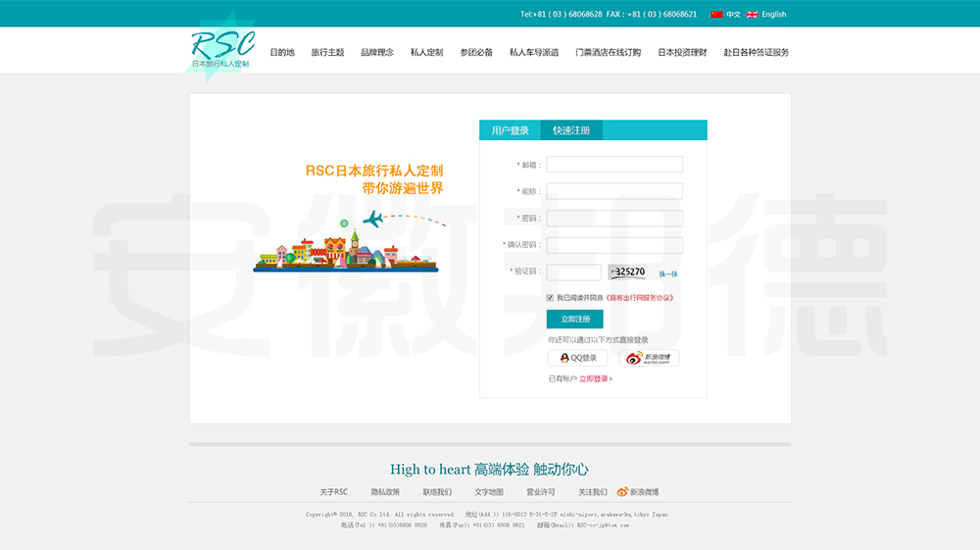Open the 目的地 navigation menu
The height and width of the screenshot is (550, 980).
point(282,53)
